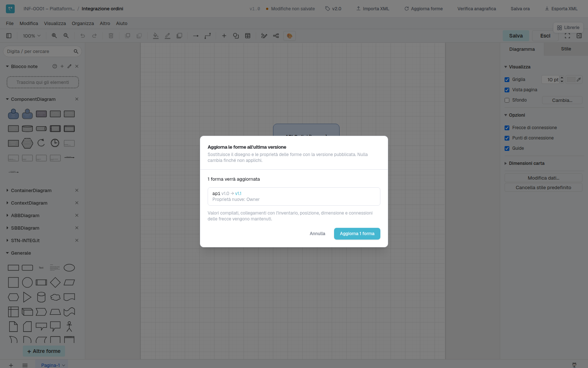Select the ellipse shape in Generale
This screenshot has width=588, height=368.
[69, 268]
